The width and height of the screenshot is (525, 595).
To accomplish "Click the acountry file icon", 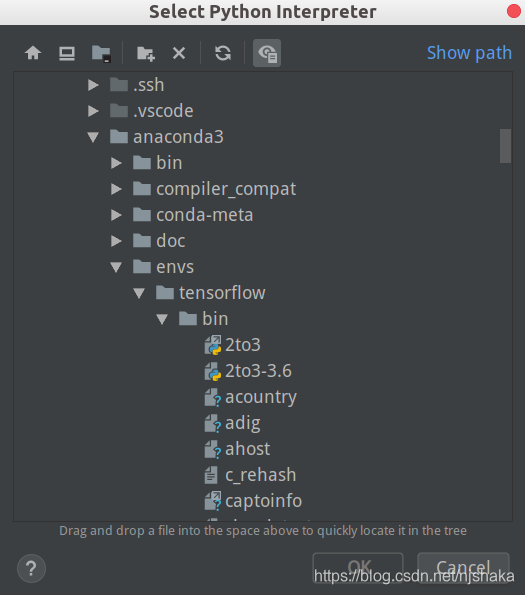I will (x=213, y=397).
